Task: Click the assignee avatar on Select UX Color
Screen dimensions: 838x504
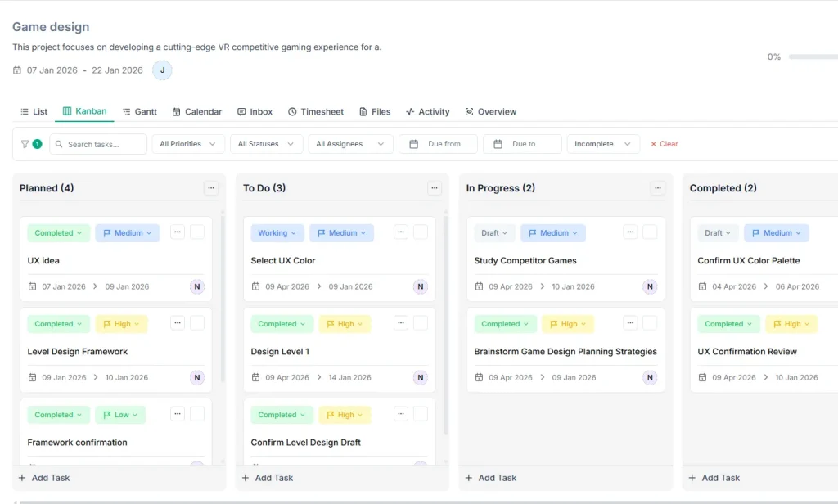Action: point(420,286)
